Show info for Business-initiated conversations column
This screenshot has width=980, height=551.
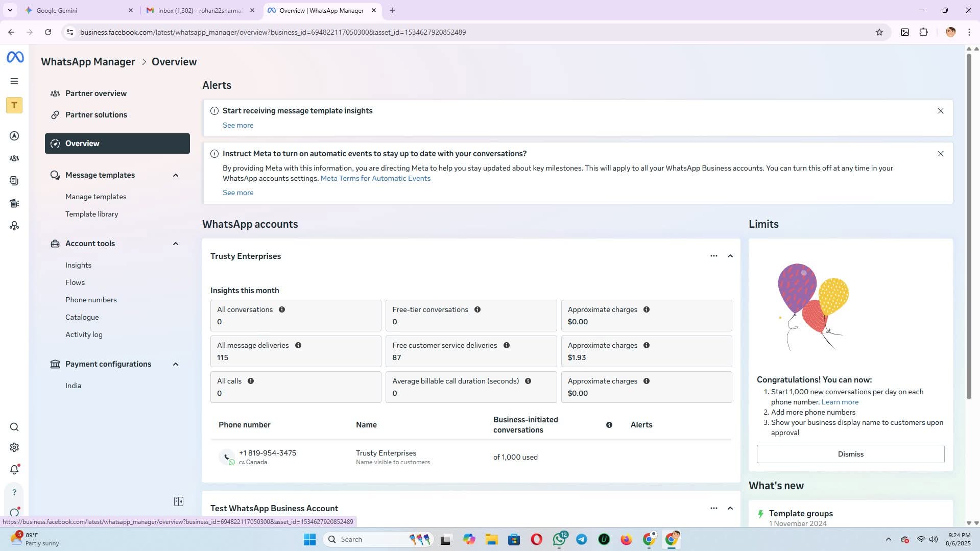point(609,425)
